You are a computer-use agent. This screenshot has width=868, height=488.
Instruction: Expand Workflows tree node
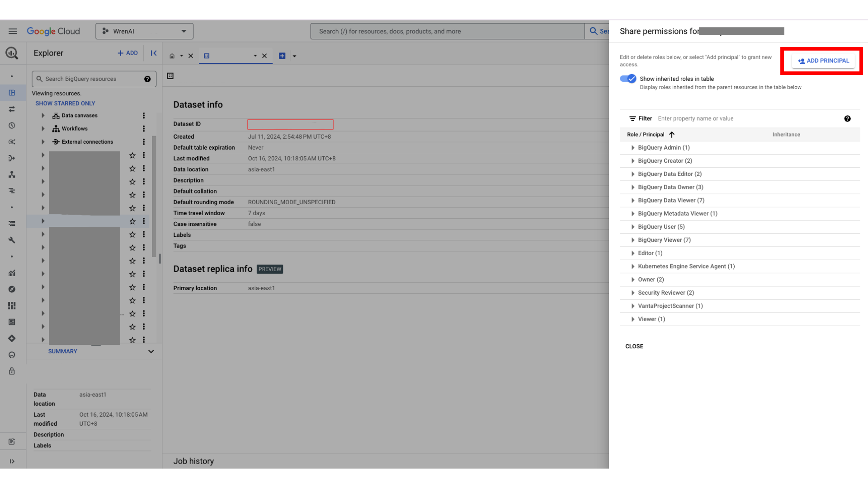pos(43,129)
